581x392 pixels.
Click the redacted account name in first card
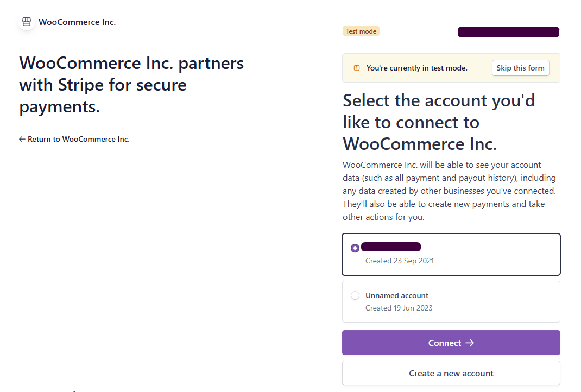click(391, 247)
